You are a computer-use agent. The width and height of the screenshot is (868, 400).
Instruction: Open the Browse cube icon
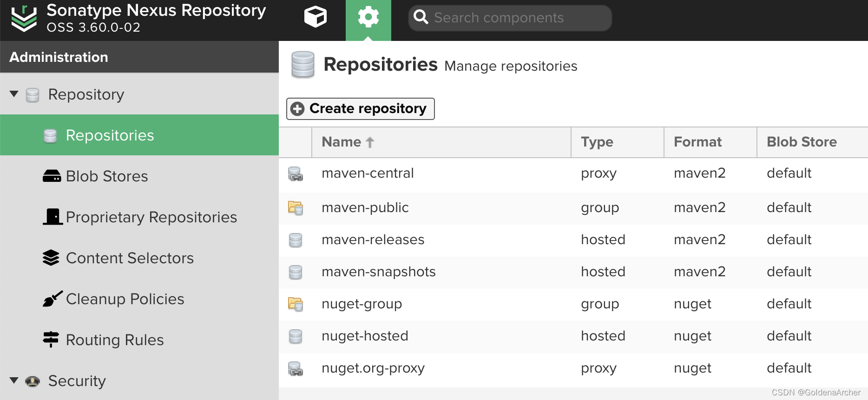316,17
